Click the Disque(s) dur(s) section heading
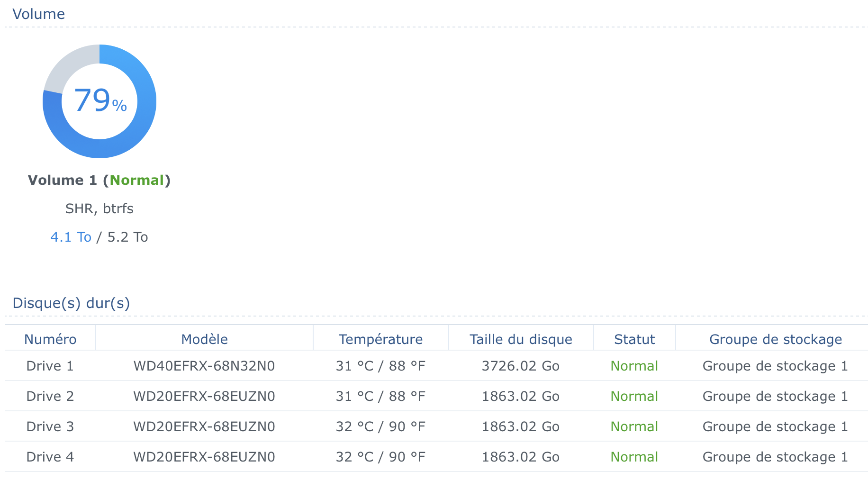The image size is (868, 489). point(71,303)
